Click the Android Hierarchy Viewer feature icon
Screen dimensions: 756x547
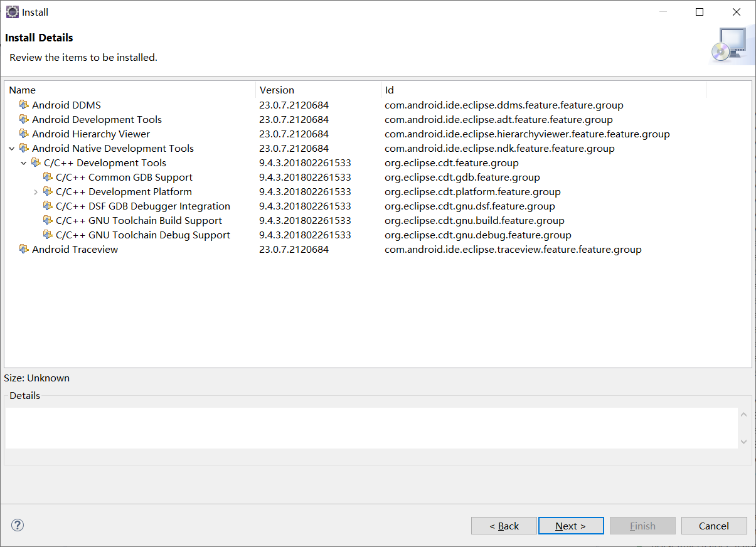[x=24, y=134]
